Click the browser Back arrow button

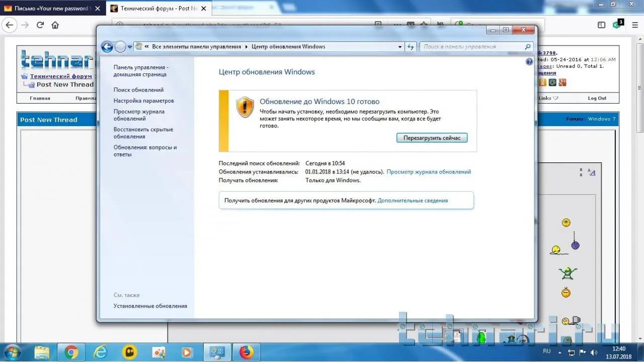10,25
